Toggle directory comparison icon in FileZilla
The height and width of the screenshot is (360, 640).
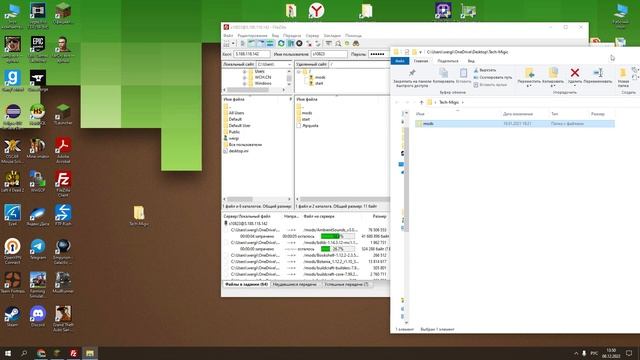(x=338, y=43)
